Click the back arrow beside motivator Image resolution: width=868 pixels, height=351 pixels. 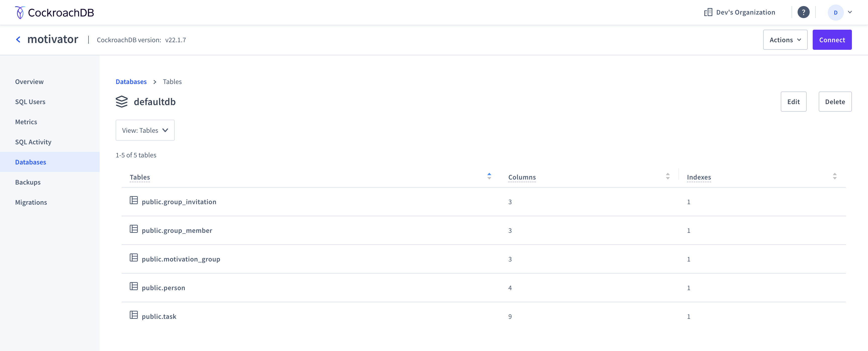(x=18, y=39)
